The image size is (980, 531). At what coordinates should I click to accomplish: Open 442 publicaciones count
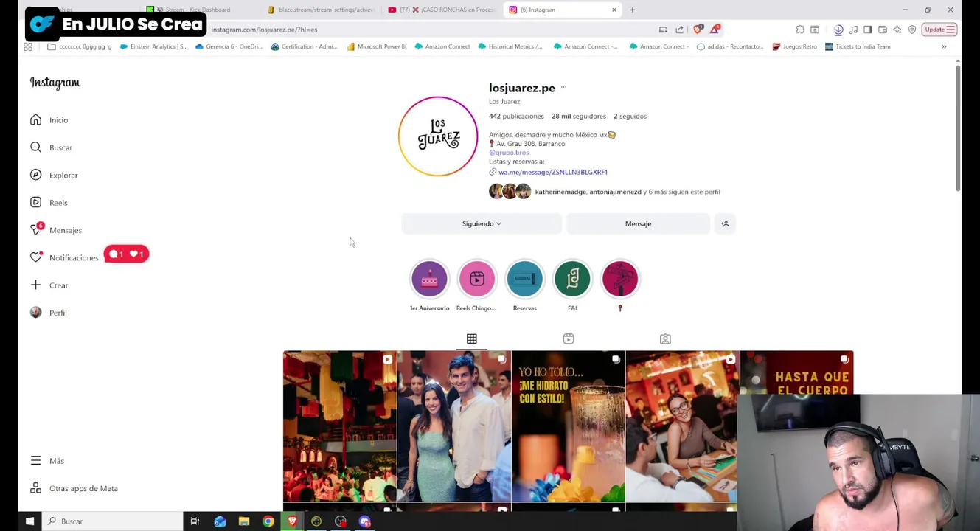tap(516, 116)
